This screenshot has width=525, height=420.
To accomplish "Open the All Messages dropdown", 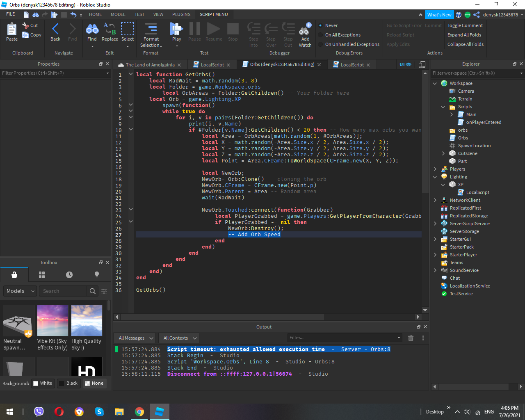I will pos(135,338).
